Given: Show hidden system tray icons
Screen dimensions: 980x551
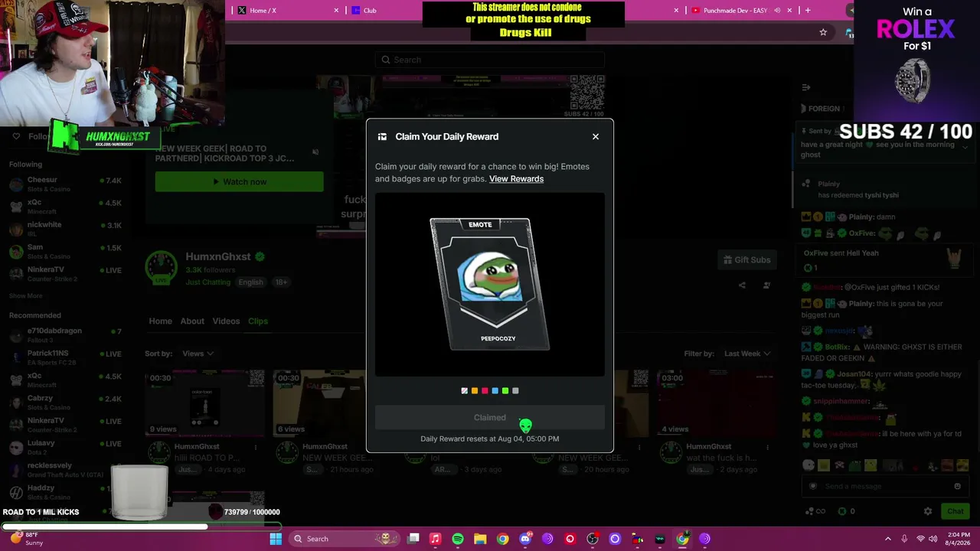Looking at the screenshot, I should [x=888, y=539].
